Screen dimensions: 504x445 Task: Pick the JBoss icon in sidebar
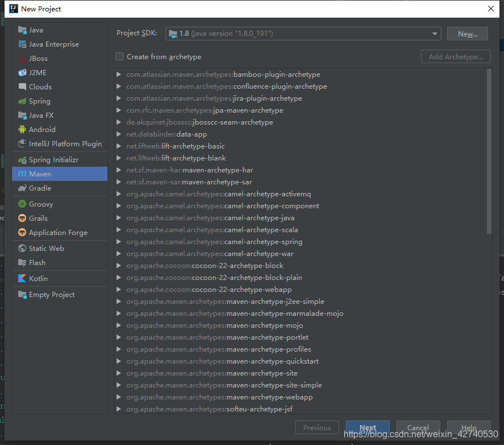tap(22, 58)
